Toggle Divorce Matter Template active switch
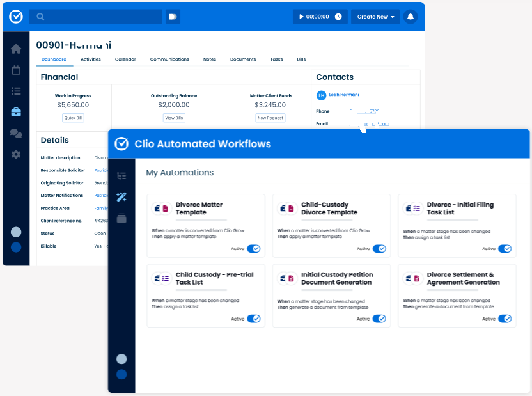The width and height of the screenshot is (532, 396). [x=254, y=249]
